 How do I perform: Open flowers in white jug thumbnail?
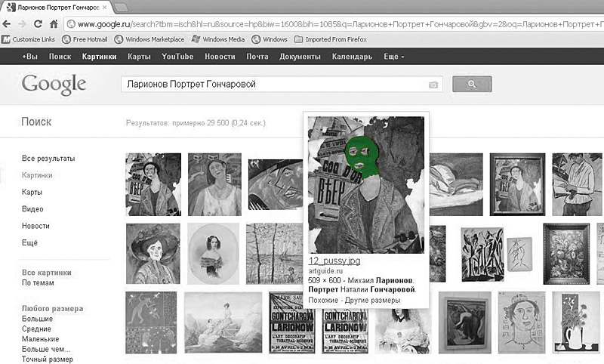tap(577, 322)
